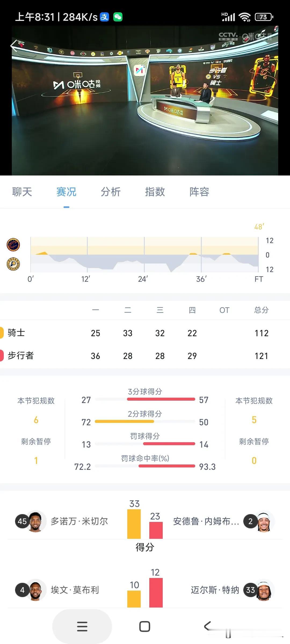This screenshot has width=290, height=644.
Task: Tap the video player studio area
Action: [x=145, y=101]
